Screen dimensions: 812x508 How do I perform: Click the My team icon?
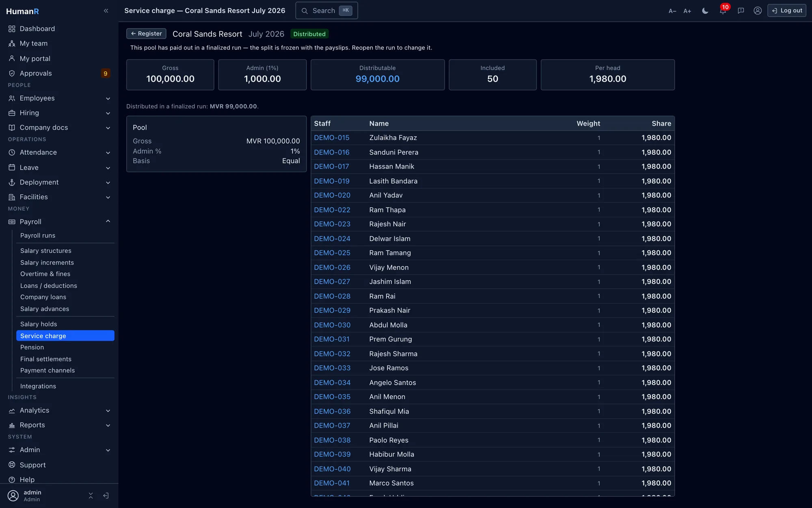point(12,43)
